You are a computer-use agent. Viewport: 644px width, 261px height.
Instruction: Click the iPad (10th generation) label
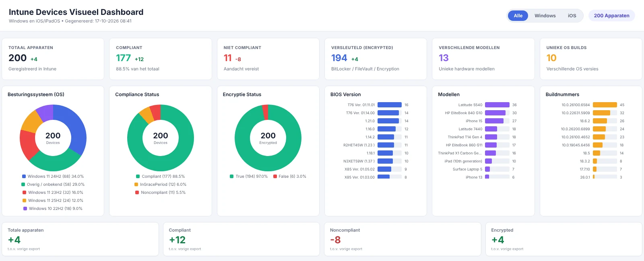click(463, 161)
